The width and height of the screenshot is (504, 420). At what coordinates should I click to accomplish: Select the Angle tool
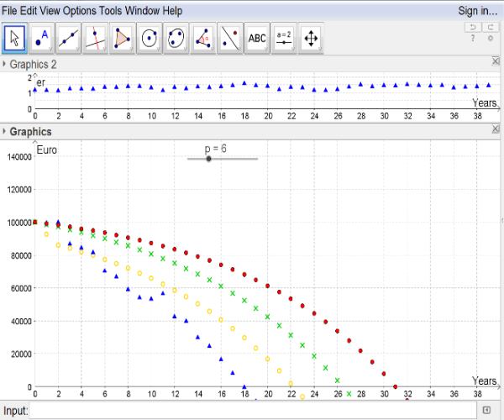(203, 39)
